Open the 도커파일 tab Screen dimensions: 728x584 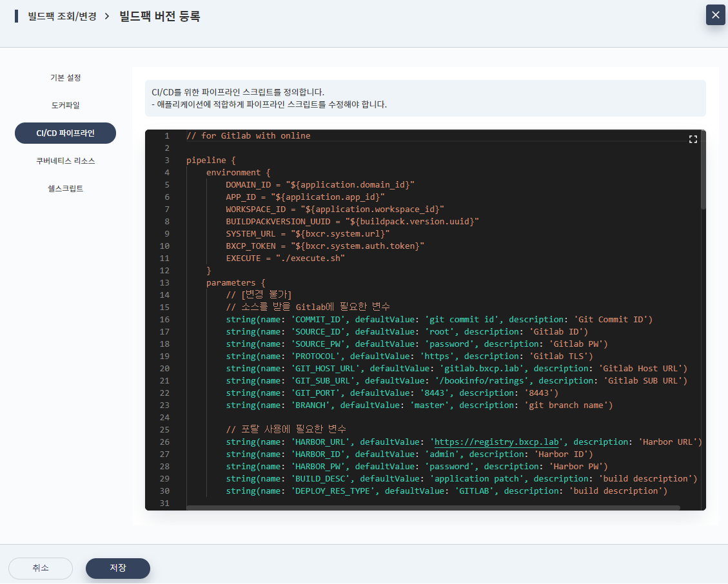(x=66, y=105)
